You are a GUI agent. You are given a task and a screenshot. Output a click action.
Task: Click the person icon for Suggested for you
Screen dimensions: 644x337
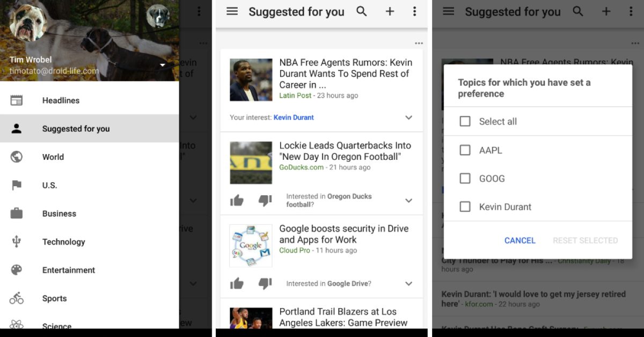tap(17, 128)
